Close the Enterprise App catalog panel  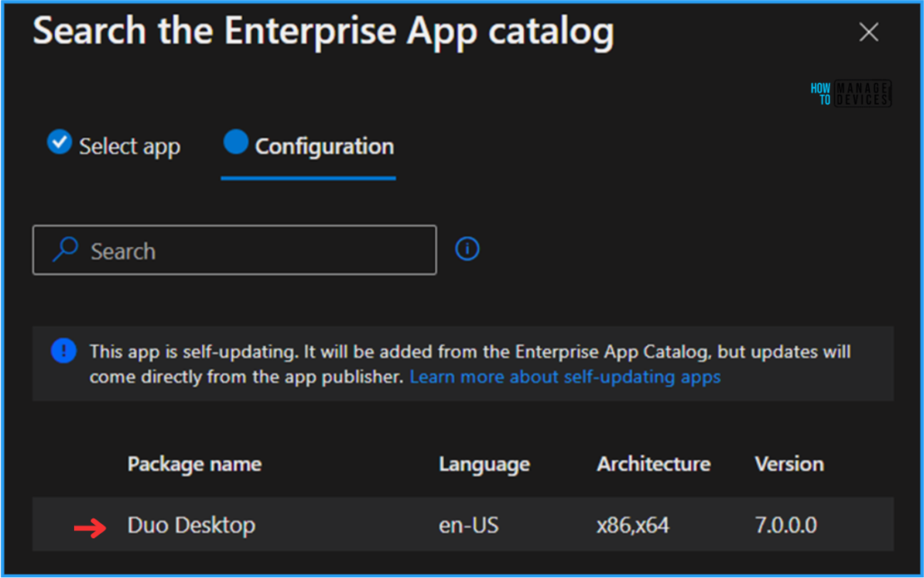(x=869, y=32)
